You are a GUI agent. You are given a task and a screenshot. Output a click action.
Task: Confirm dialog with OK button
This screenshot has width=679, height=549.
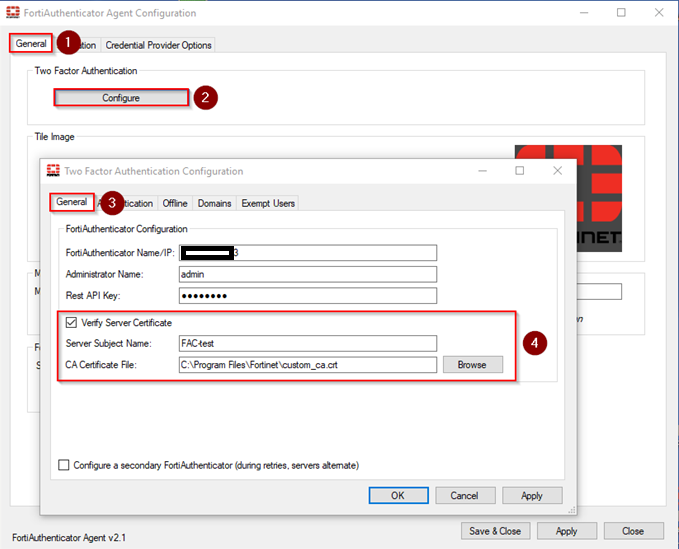tap(398, 495)
